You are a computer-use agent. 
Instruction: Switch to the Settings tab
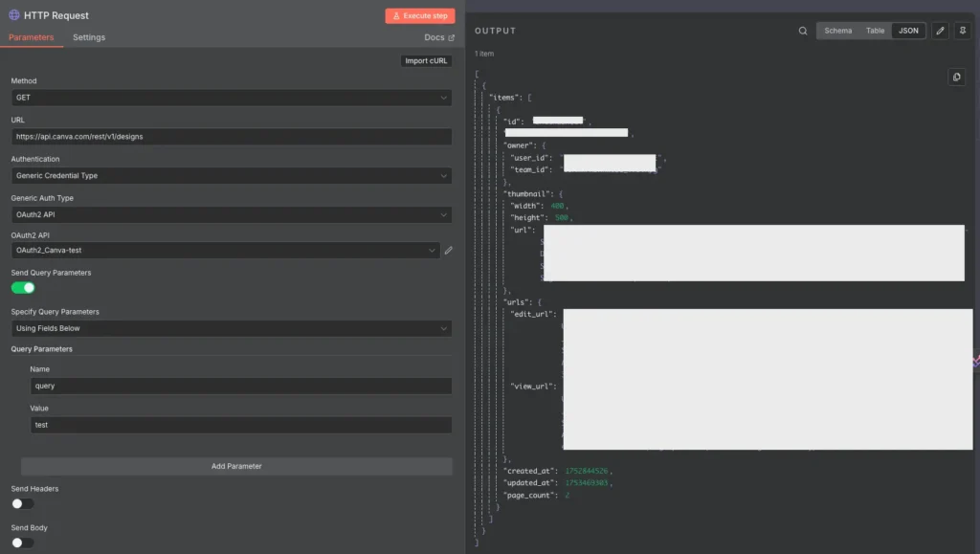pyautogui.click(x=89, y=37)
